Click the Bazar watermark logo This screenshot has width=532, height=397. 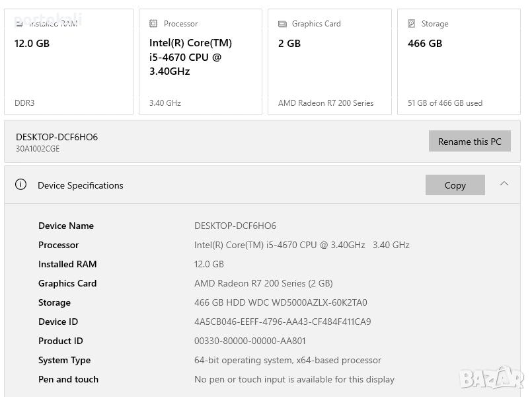point(492,377)
